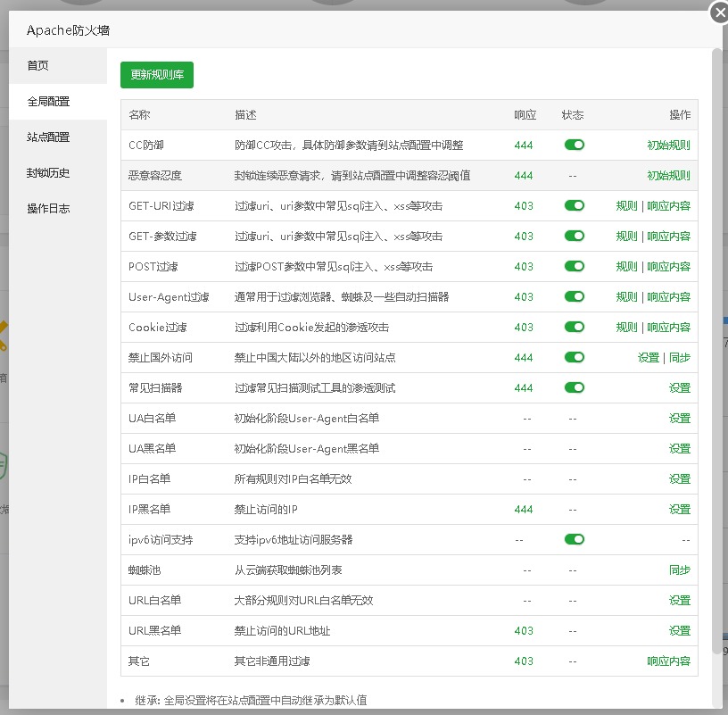Select the 恶意容忍度 row name
This screenshot has height=715, width=728.
[155, 176]
